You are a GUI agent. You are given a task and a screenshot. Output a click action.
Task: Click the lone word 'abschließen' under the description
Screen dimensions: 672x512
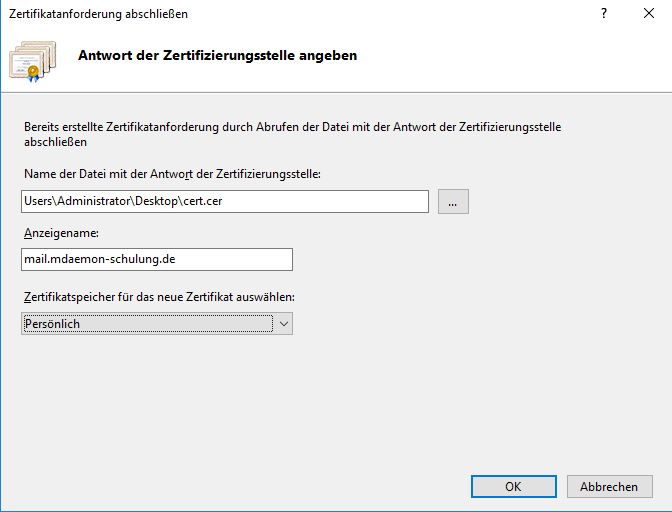tap(54, 142)
